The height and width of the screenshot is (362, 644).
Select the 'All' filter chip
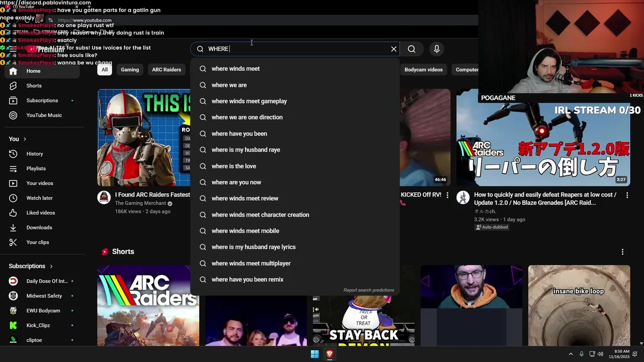(x=105, y=70)
